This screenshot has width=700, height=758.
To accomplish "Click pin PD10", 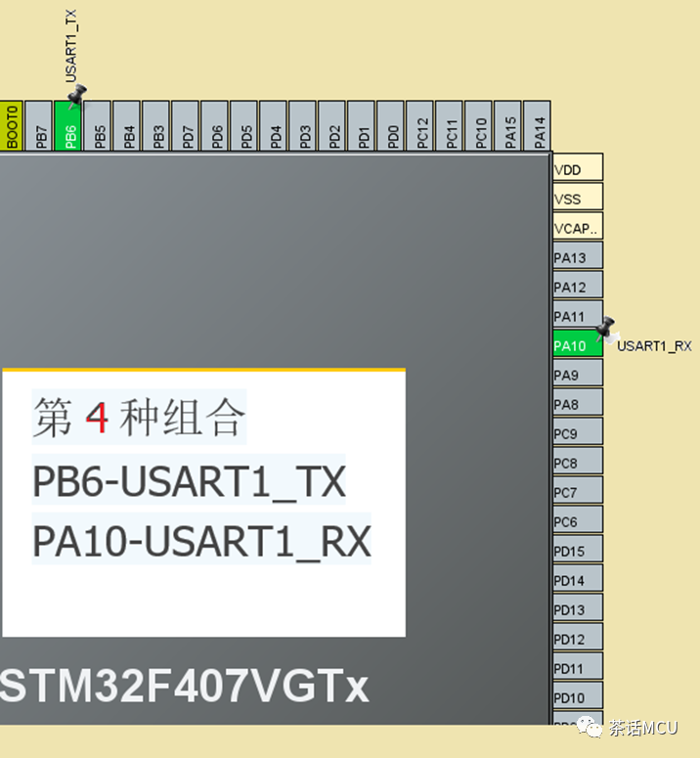I will pos(578,695).
